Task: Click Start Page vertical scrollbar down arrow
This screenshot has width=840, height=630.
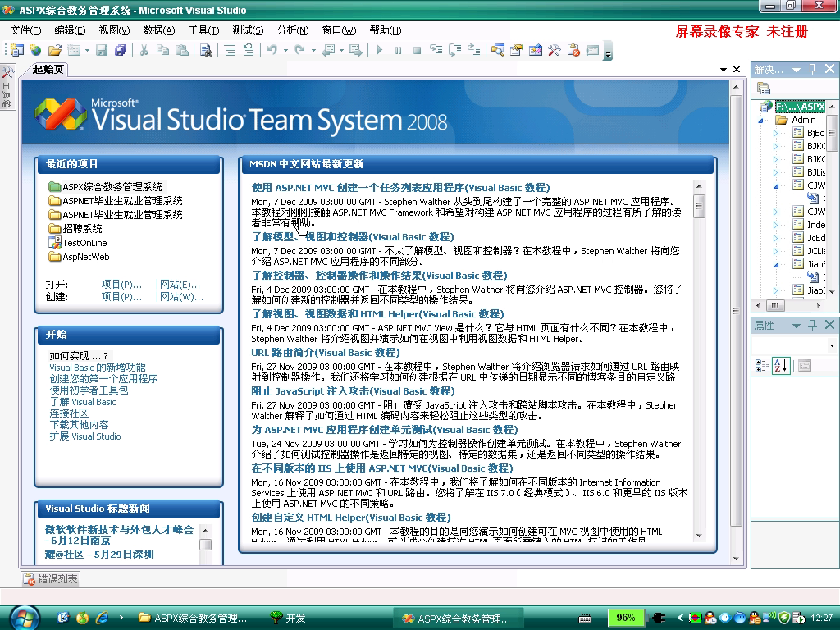Action: point(736,558)
